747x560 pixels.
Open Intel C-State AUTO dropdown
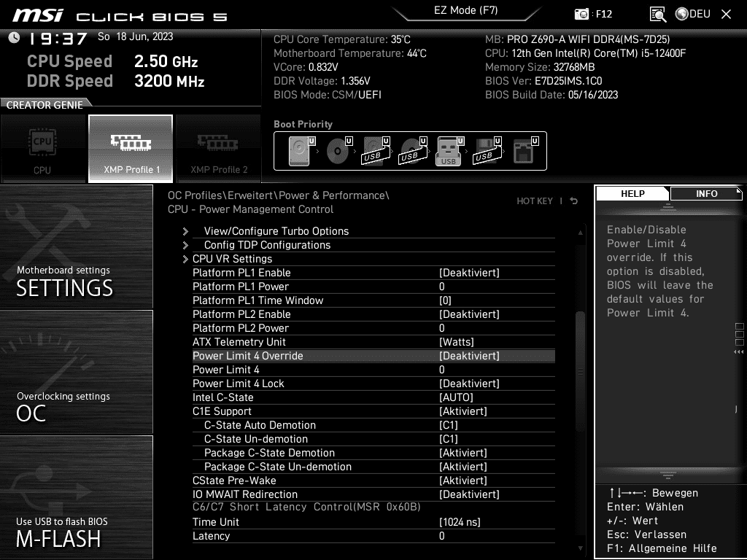pos(456,397)
